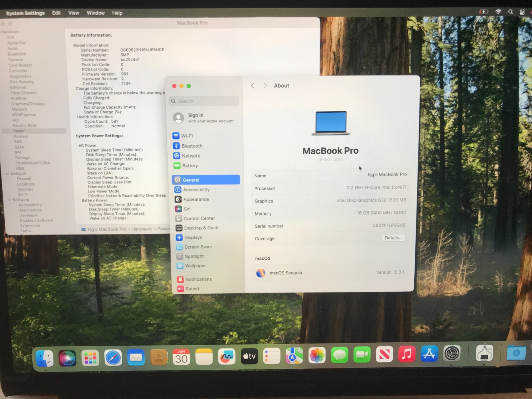Open the View menu
Viewport: 532px width, 399px height.
[73, 13]
